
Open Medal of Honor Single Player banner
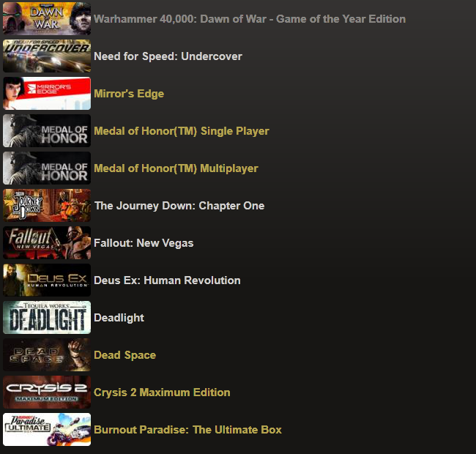click(x=47, y=130)
